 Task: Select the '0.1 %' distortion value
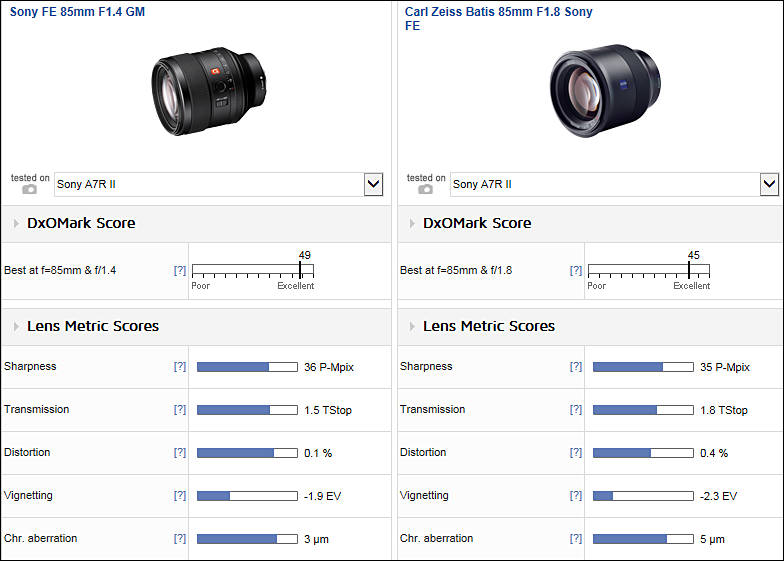[x=318, y=453]
